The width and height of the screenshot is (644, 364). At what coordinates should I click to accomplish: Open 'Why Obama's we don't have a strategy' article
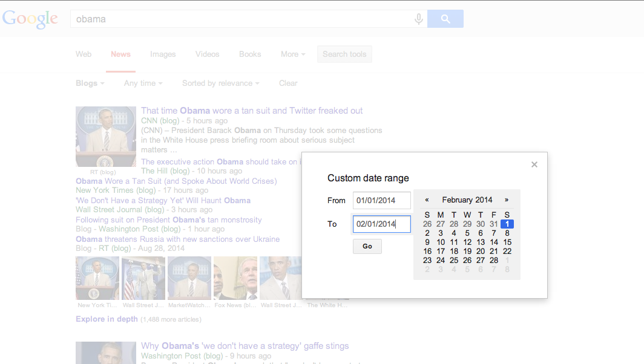tap(245, 346)
